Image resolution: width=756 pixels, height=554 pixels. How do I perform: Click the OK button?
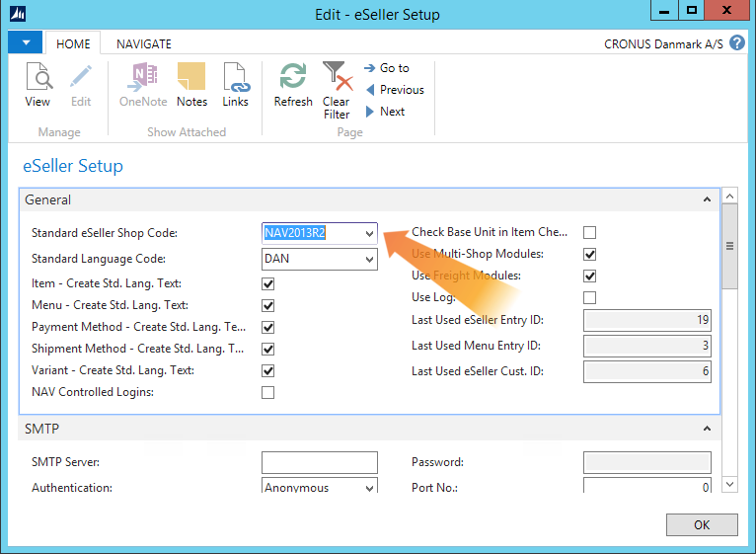702,524
